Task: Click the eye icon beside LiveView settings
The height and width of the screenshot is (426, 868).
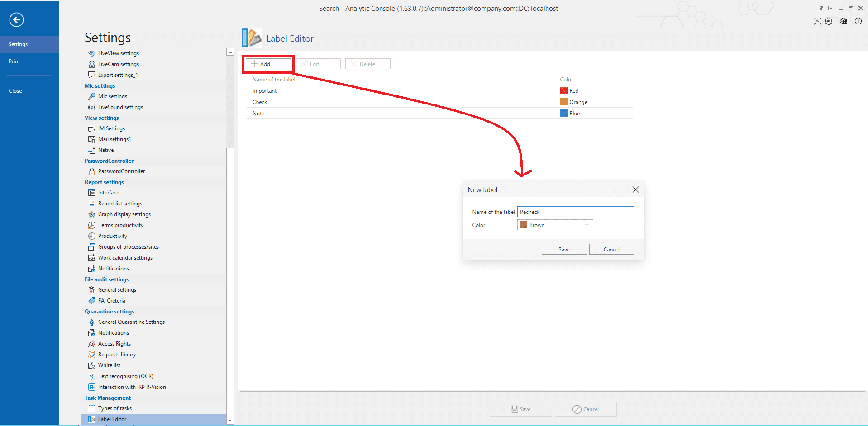Action: pos(92,53)
